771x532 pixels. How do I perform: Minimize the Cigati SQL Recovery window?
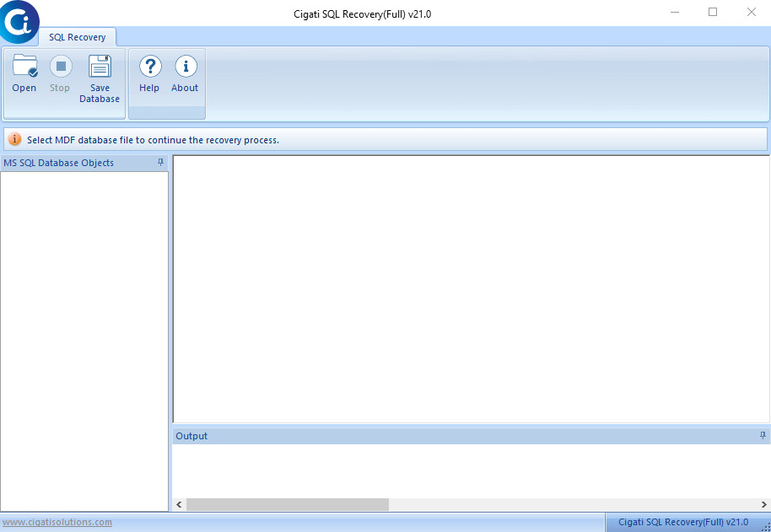(675, 13)
